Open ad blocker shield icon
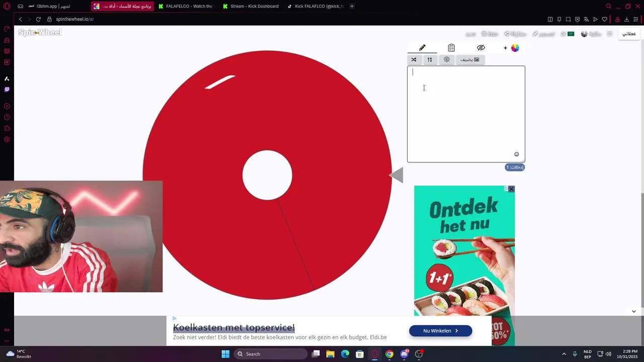The height and width of the screenshot is (362, 644). click(577, 19)
